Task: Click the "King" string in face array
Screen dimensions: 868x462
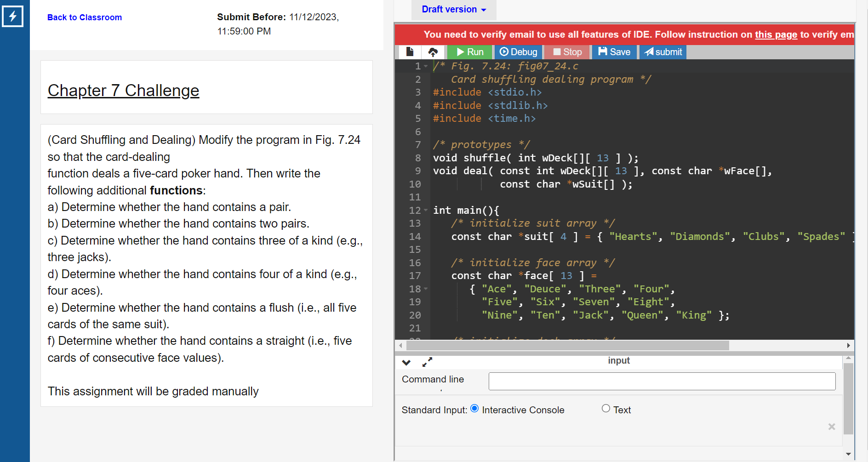Action: [694, 315]
